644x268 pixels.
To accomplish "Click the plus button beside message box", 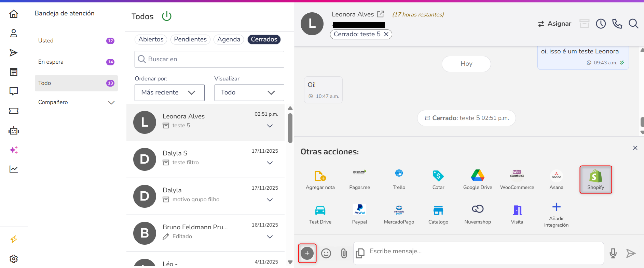I will point(307,253).
